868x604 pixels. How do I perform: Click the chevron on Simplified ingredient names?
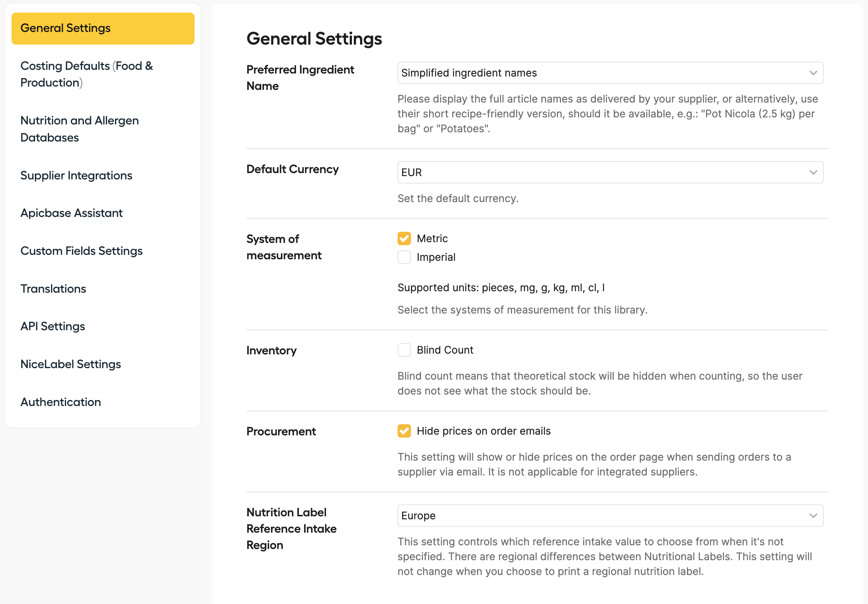tap(813, 73)
